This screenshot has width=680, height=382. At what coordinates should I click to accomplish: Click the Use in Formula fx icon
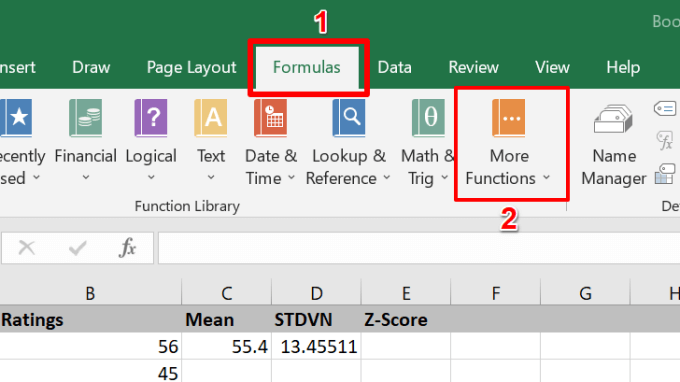tap(665, 140)
